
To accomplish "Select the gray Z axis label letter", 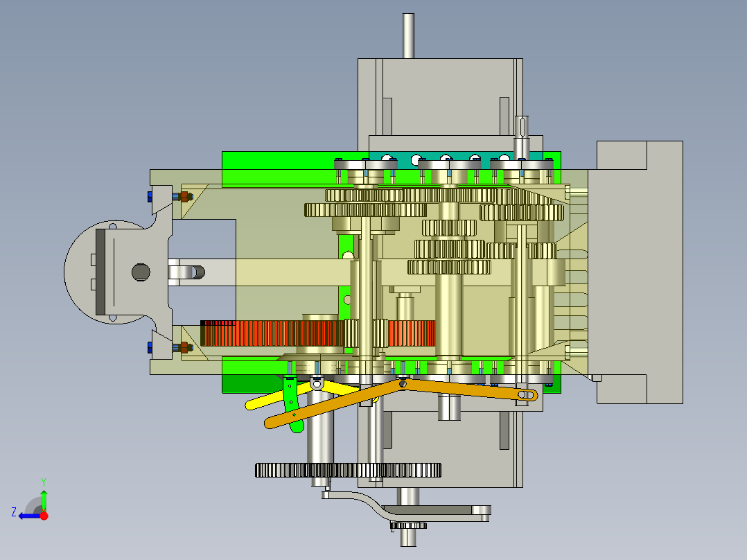I will click(x=15, y=511).
